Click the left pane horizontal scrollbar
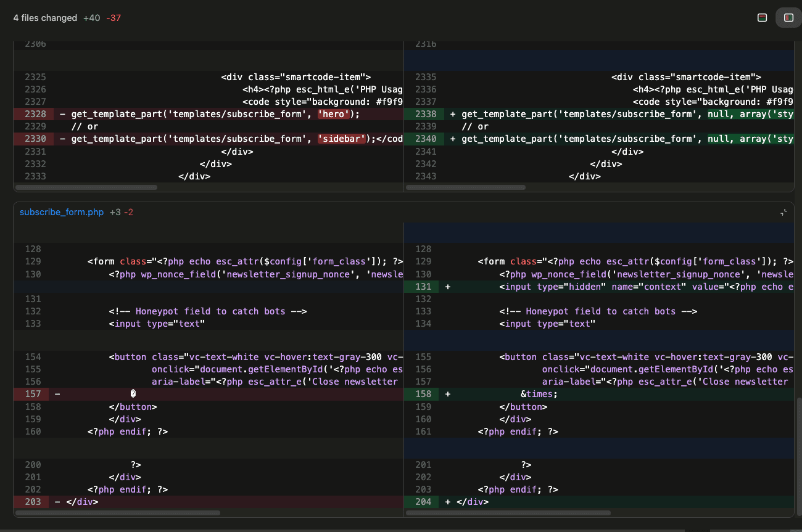The image size is (802, 532). point(86,187)
